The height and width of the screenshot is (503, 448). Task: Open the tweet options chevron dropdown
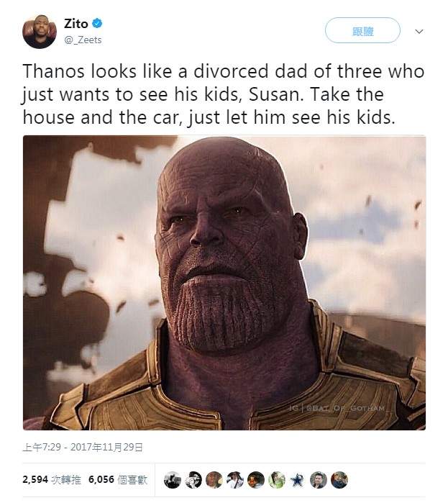coord(419,32)
